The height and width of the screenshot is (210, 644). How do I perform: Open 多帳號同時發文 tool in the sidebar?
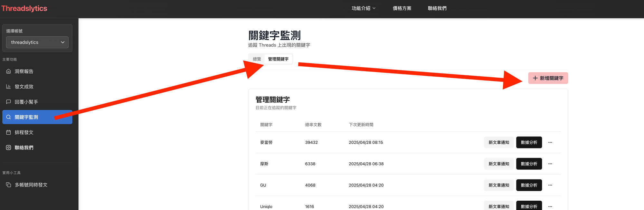[x=37, y=185]
